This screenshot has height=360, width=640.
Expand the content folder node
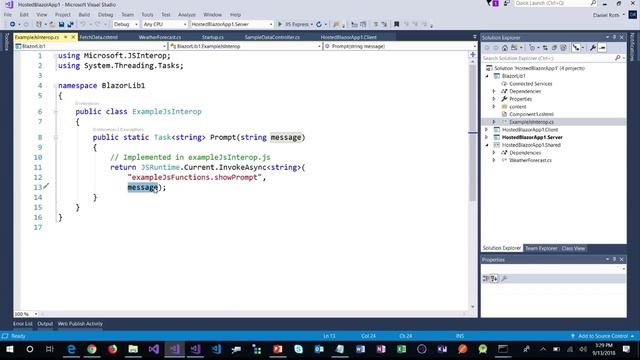494,107
